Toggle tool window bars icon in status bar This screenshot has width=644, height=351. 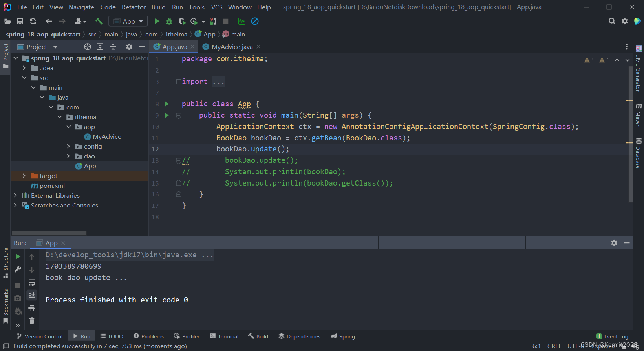point(6,346)
